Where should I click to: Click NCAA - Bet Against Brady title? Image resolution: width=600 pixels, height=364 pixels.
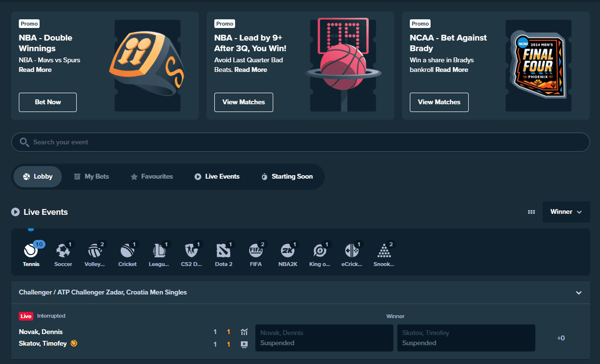[448, 43]
